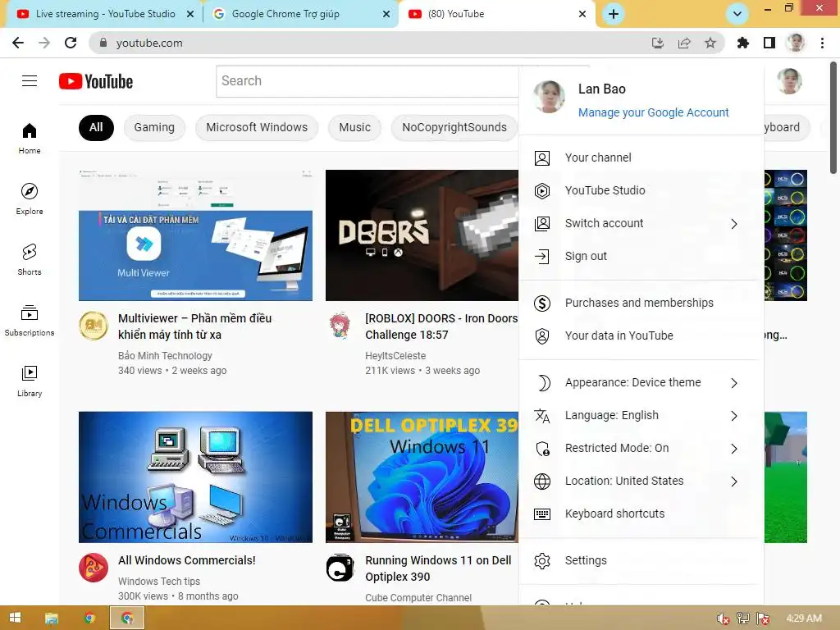Click the Chrome back arrow
This screenshot has width=840, height=630.
tap(18, 43)
